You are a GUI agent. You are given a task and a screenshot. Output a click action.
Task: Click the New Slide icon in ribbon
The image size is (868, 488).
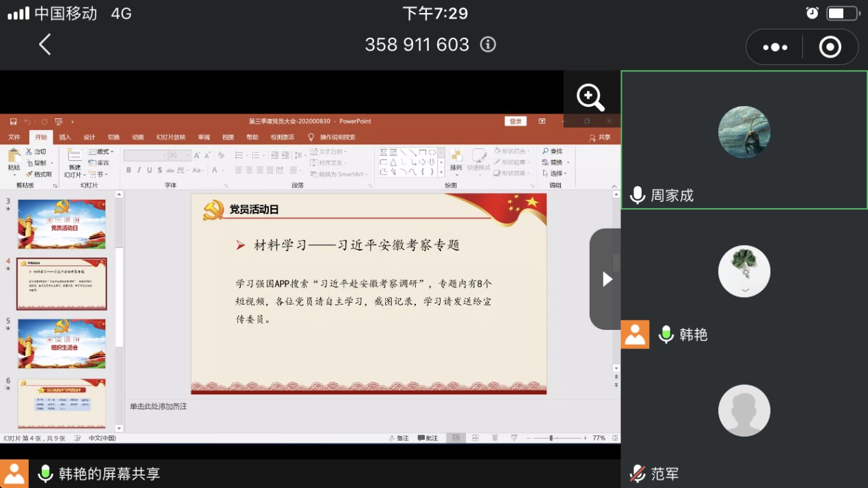click(74, 159)
